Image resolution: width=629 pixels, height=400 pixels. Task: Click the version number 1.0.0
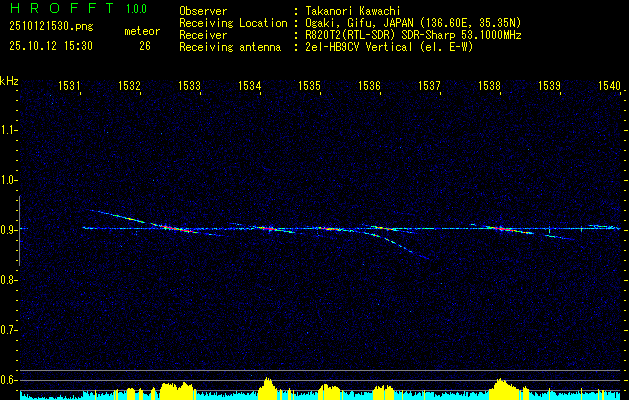click(136, 9)
